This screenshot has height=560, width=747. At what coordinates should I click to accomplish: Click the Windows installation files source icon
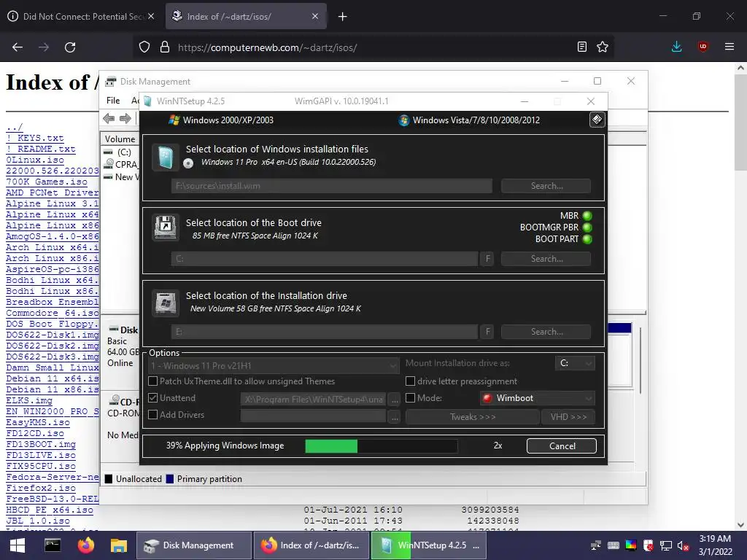pyautogui.click(x=166, y=157)
